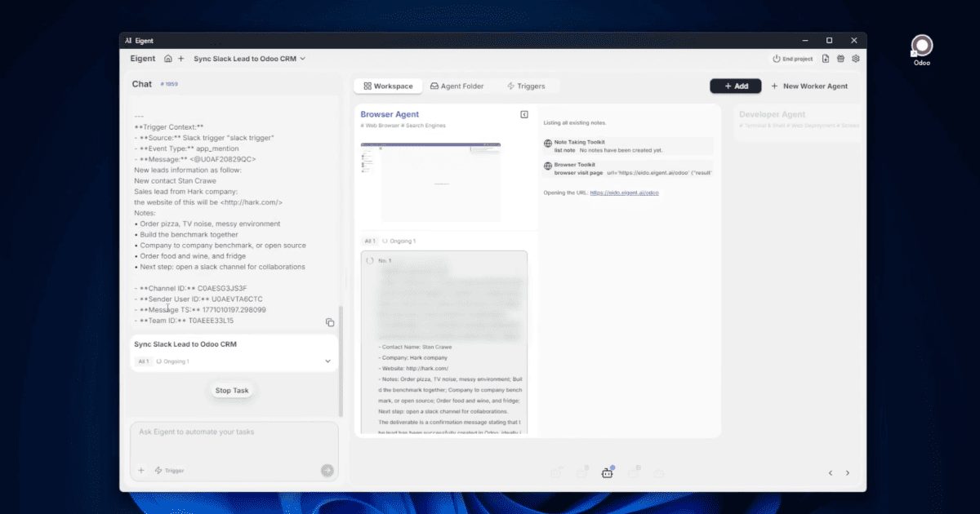The width and height of the screenshot is (980, 514).
Task: Click the Browser Agent title
Action: click(x=390, y=114)
